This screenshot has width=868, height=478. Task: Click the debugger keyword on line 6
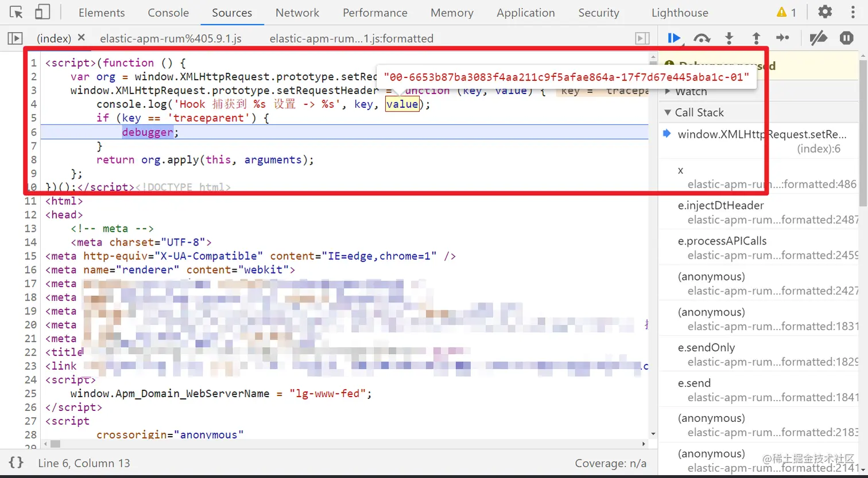(148, 132)
